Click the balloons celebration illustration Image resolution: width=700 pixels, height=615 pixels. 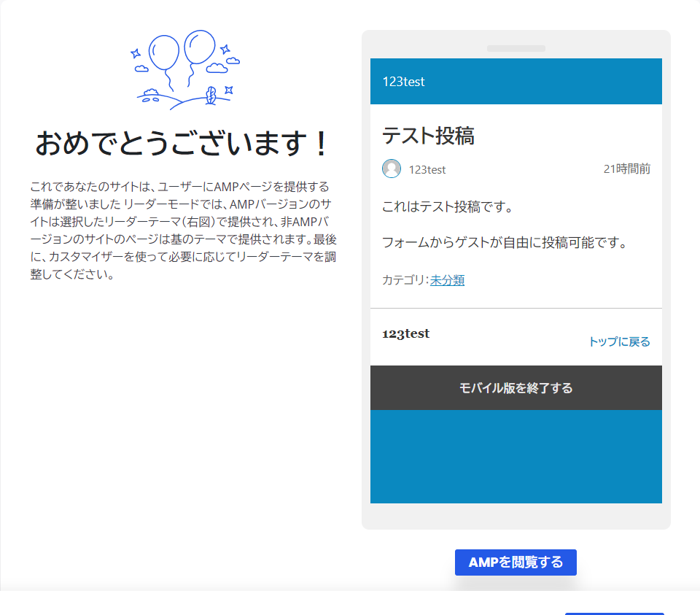(x=184, y=70)
